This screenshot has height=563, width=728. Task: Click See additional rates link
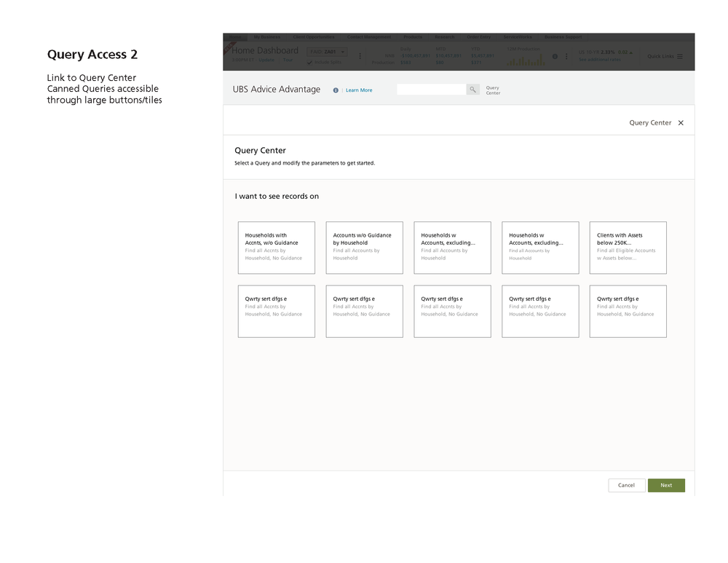599,60
